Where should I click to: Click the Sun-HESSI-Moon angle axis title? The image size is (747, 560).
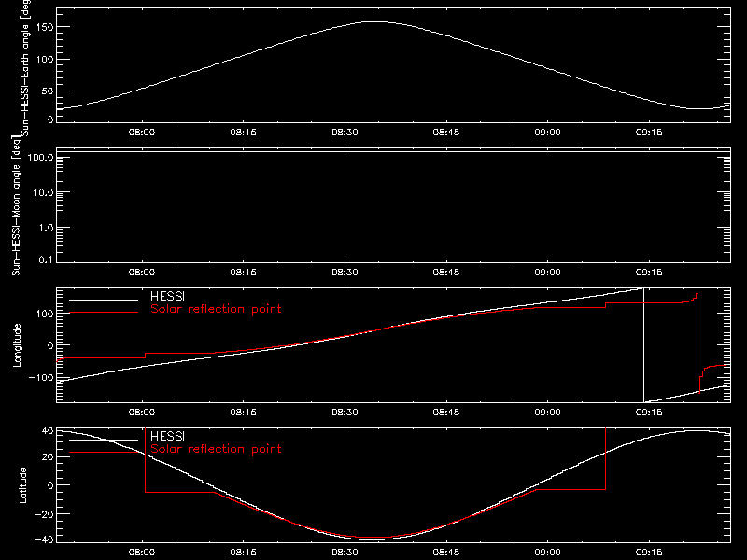(16, 205)
